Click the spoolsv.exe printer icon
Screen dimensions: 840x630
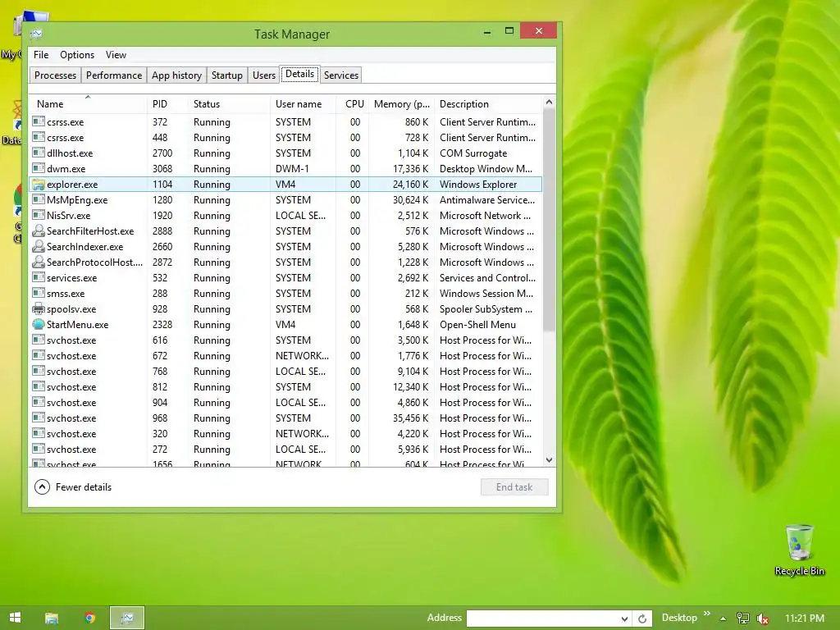pyautogui.click(x=38, y=309)
